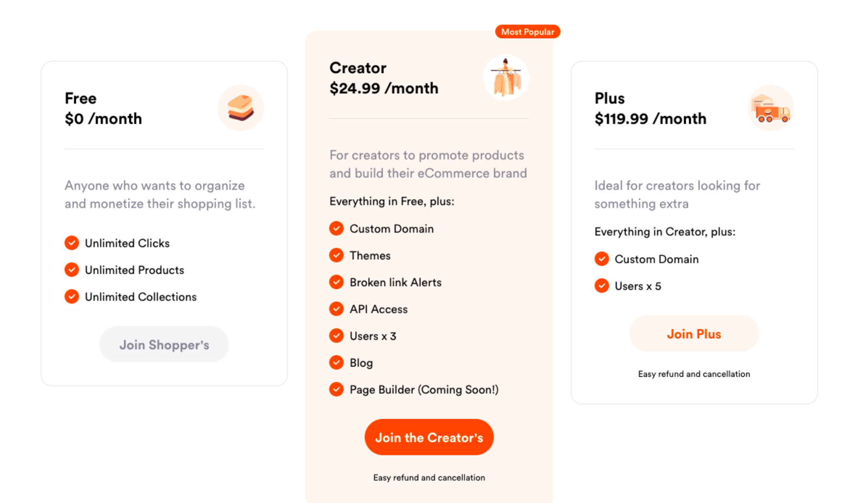Click the delivery truck icon on Plus plan
The image size is (868, 503).
pos(771,108)
